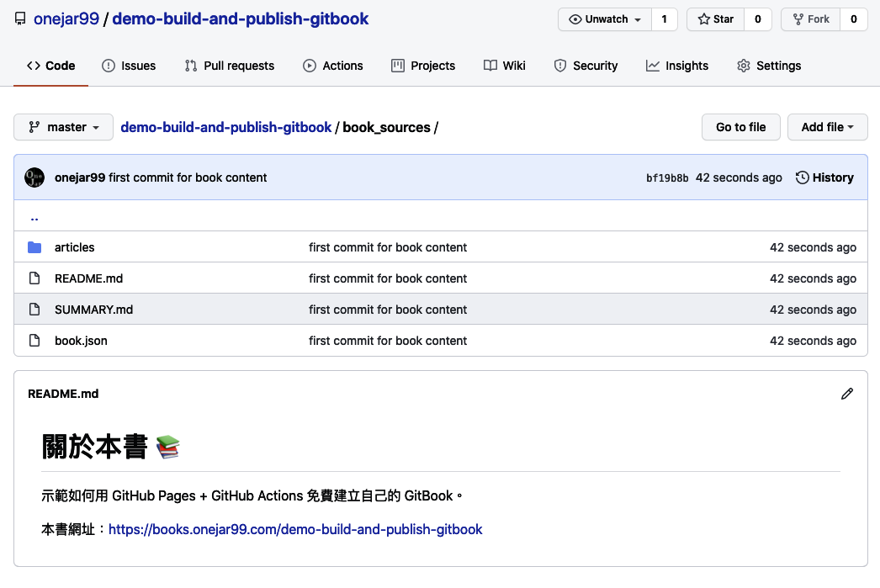
Task: Open the Projects tab
Action: (423, 66)
